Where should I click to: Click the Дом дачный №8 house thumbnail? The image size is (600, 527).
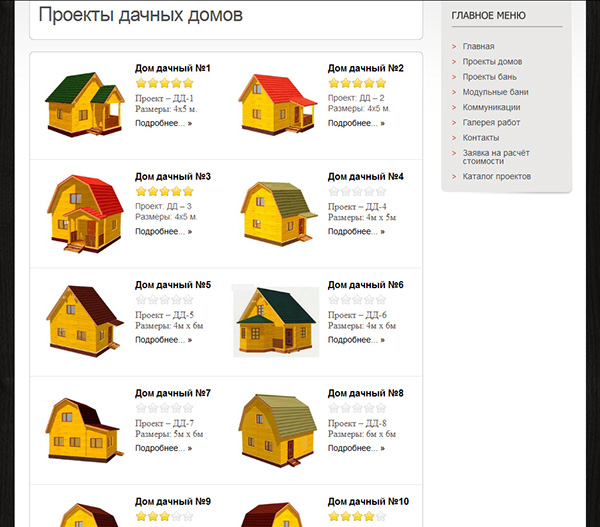[278, 431]
